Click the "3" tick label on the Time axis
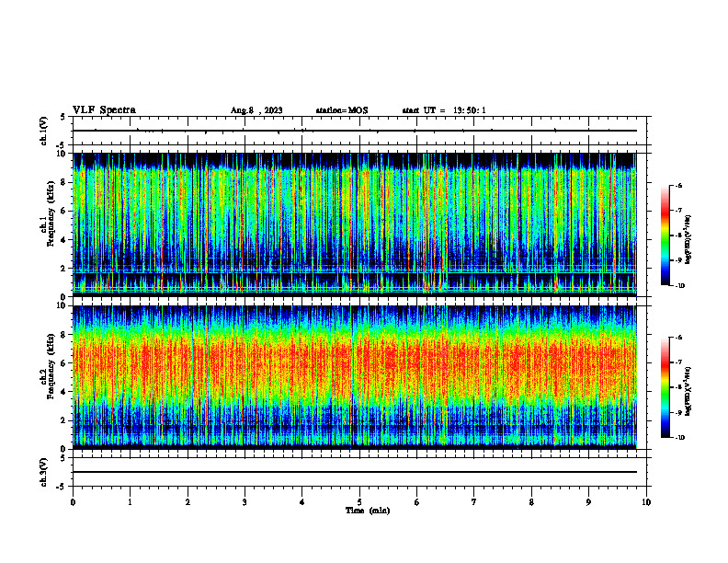The width and height of the screenshot is (728, 563). point(245,502)
